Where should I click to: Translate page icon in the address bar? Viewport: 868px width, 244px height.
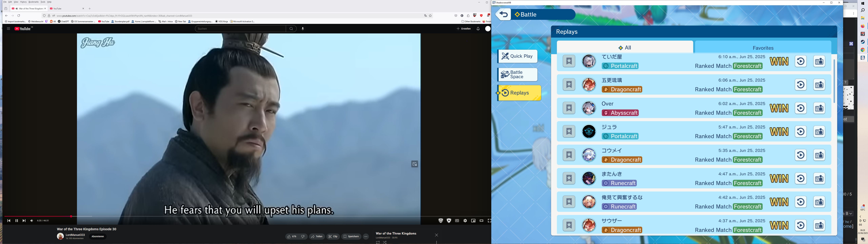coord(425,15)
